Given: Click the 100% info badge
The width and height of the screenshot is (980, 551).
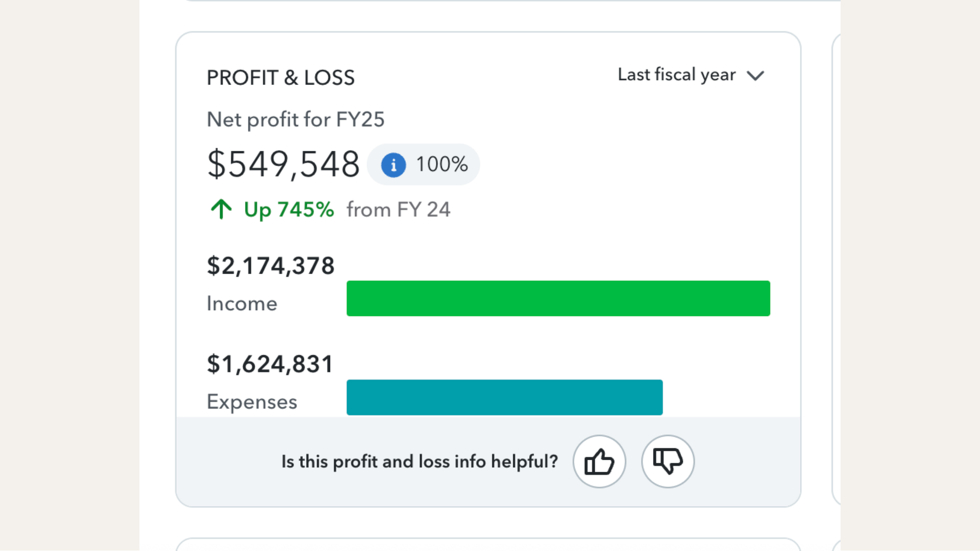Looking at the screenshot, I should [423, 165].
